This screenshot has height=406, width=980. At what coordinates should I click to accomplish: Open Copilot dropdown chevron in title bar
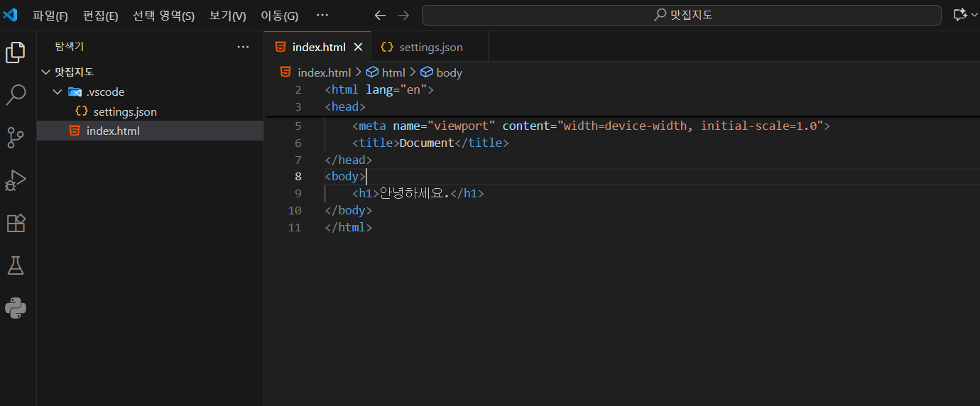[975, 15]
